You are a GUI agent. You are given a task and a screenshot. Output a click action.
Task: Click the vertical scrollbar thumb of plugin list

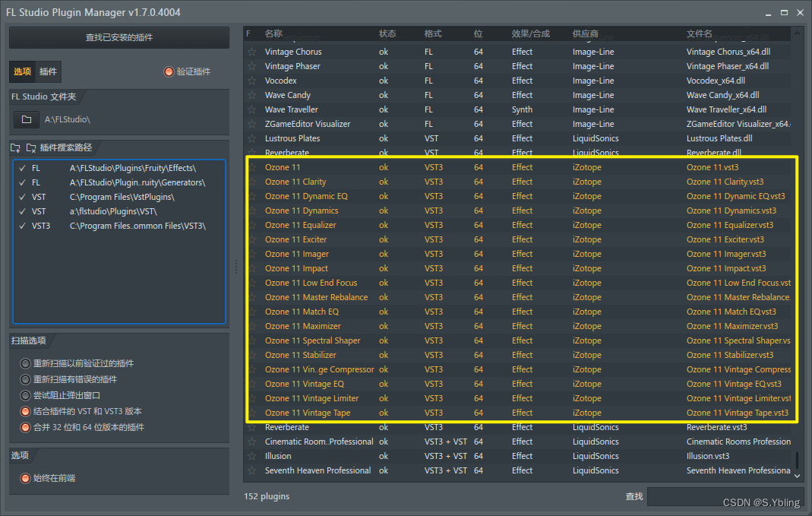tap(798, 460)
